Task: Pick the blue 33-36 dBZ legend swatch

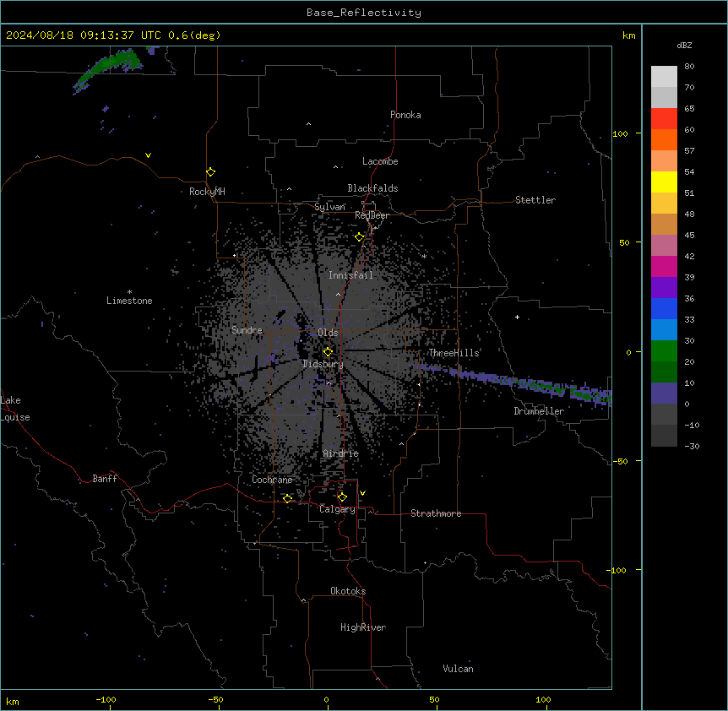Action: [x=664, y=308]
